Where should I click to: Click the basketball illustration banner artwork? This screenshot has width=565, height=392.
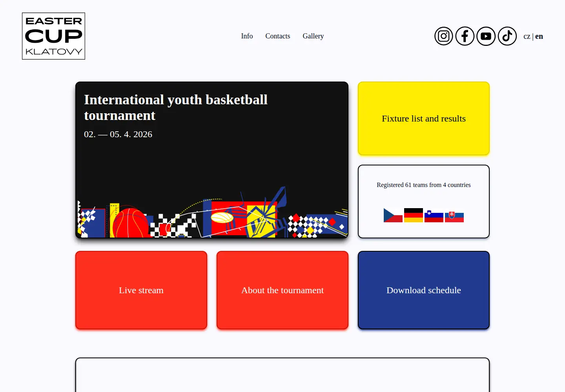[212, 213]
